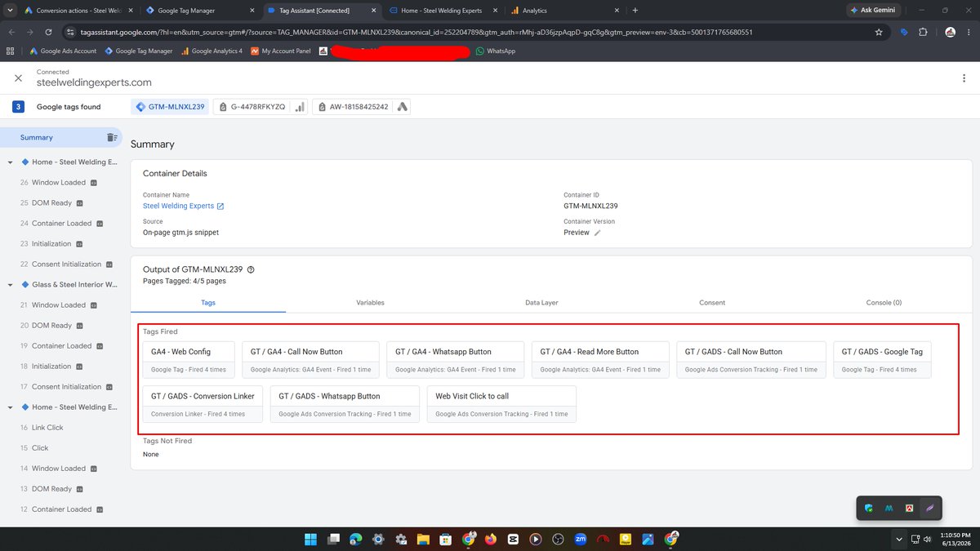Image resolution: width=980 pixels, height=551 pixels.
Task: Open external link icon beside Steel Welding Experts
Action: tap(220, 207)
